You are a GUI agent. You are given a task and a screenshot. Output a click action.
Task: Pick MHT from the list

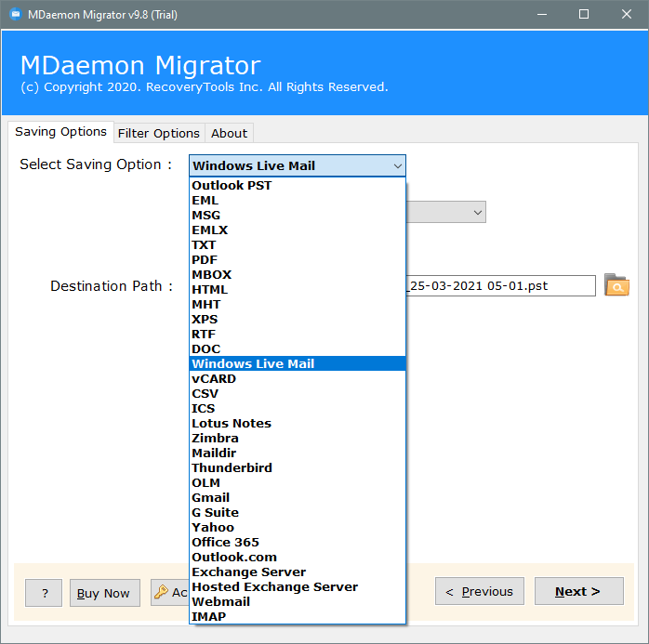[x=298, y=305]
